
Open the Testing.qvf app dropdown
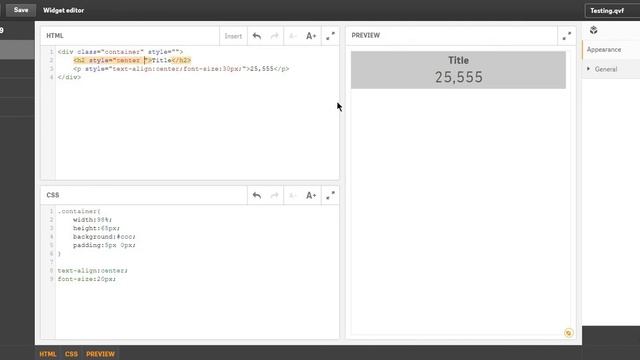pos(612,11)
